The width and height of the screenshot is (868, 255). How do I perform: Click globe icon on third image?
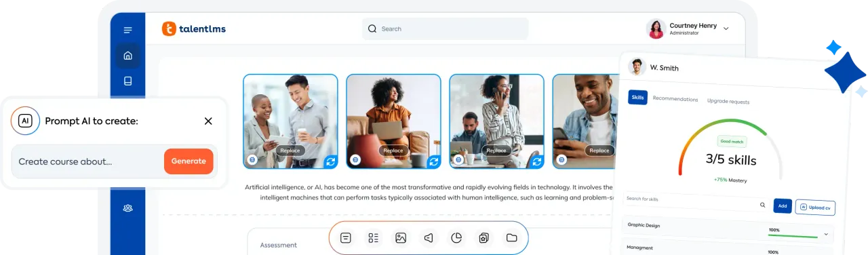pyautogui.click(x=458, y=160)
